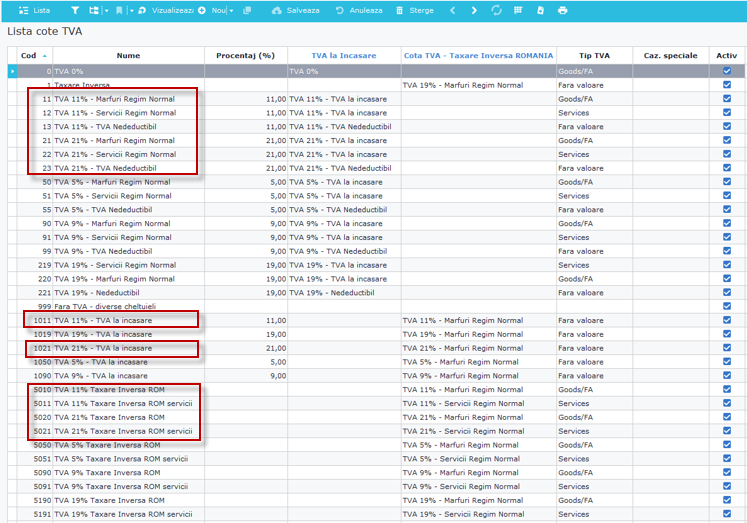
Task: Click the row indicator arrow for TVA 0%
Action: click(x=12, y=71)
